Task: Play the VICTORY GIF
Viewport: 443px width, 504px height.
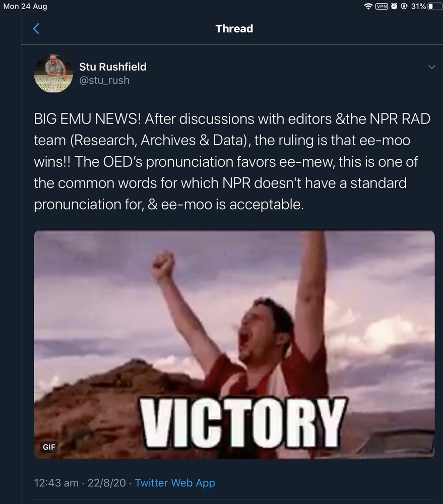Action: (234, 344)
